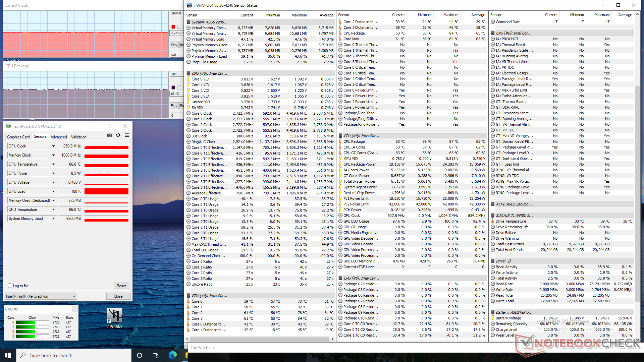The height and width of the screenshot is (362, 644).
Task: Click Task View taskbar icon
Action: pos(155,355)
